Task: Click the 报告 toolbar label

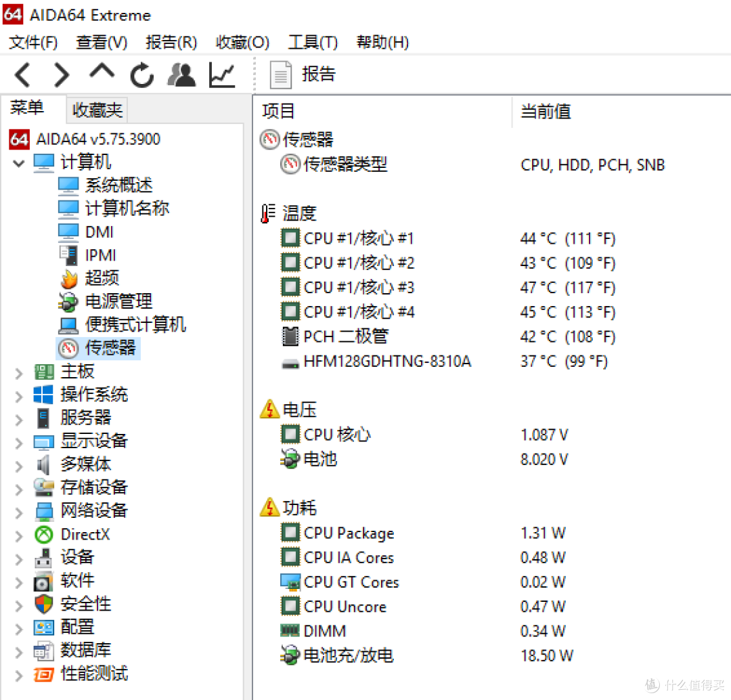Action: pos(318,74)
